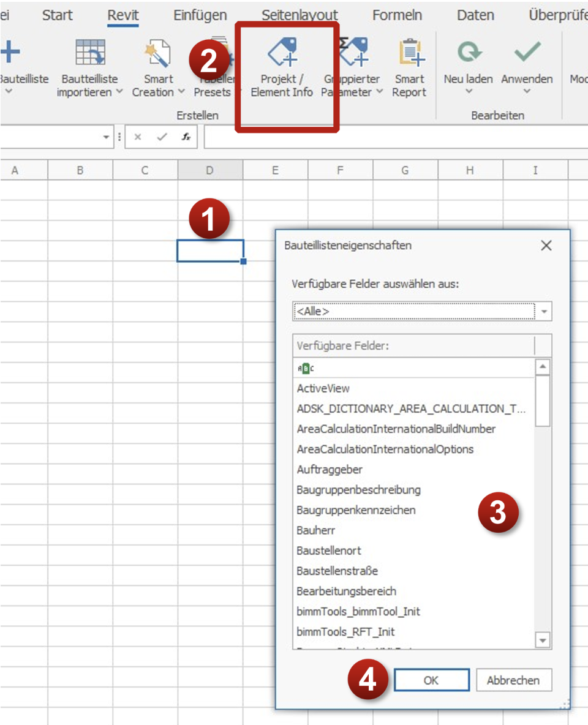
Task: Open the Daten ribbon tab
Action: [475, 15]
